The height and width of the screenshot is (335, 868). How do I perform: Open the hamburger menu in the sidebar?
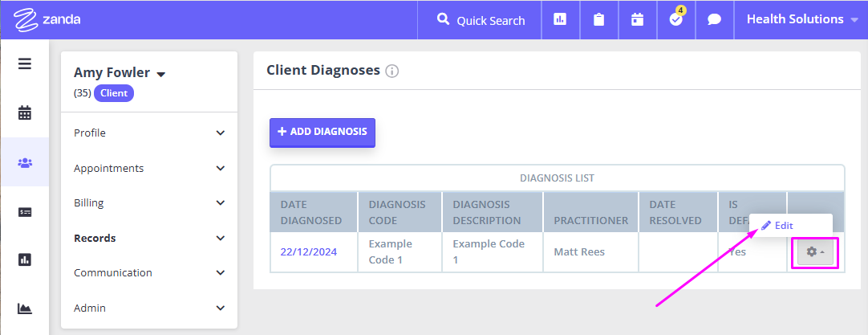(x=25, y=63)
